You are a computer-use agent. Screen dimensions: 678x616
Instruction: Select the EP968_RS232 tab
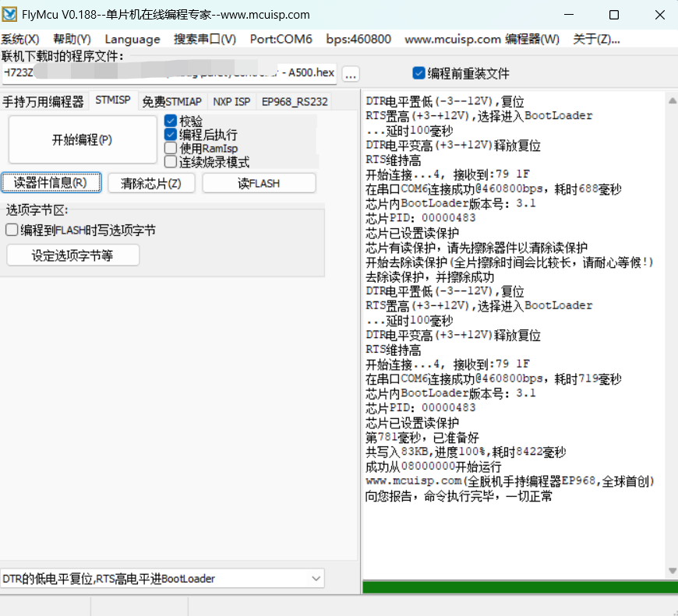295,101
